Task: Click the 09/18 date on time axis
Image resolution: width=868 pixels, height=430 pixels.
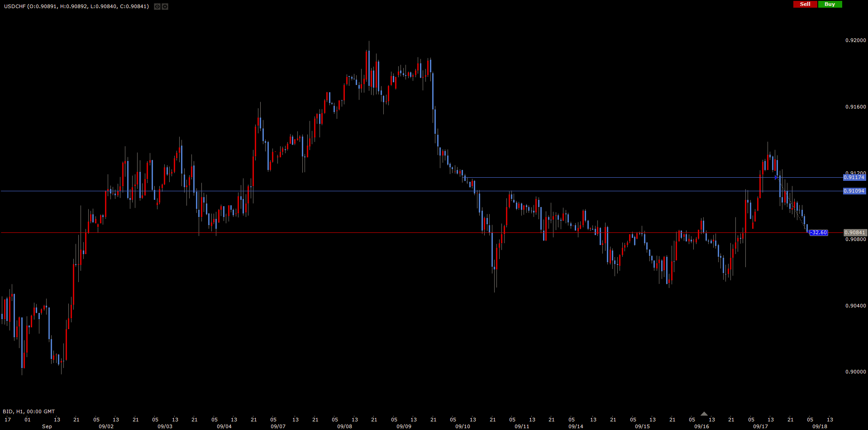Action: pyautogui.click(x=820, y=426)
